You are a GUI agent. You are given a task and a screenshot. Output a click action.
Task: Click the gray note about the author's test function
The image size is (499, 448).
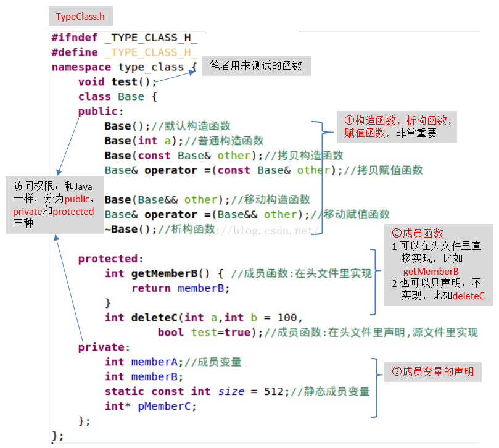(x=257, y=66)
